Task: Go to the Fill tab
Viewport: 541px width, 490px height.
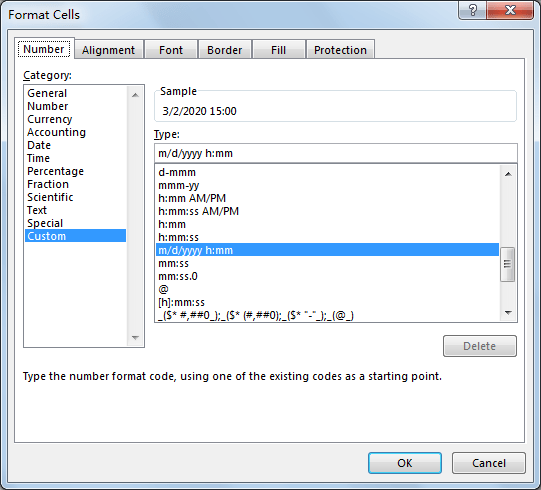Action: [278, 50]
